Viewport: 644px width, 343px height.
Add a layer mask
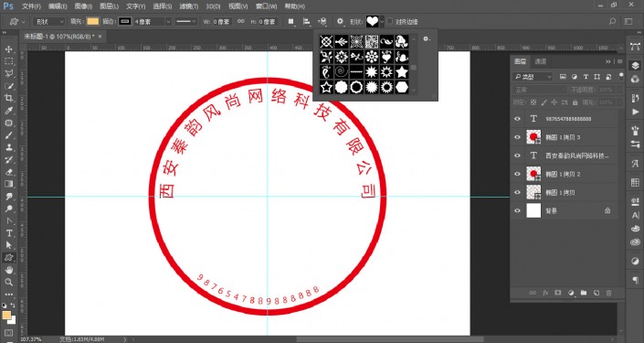point(558,293)
